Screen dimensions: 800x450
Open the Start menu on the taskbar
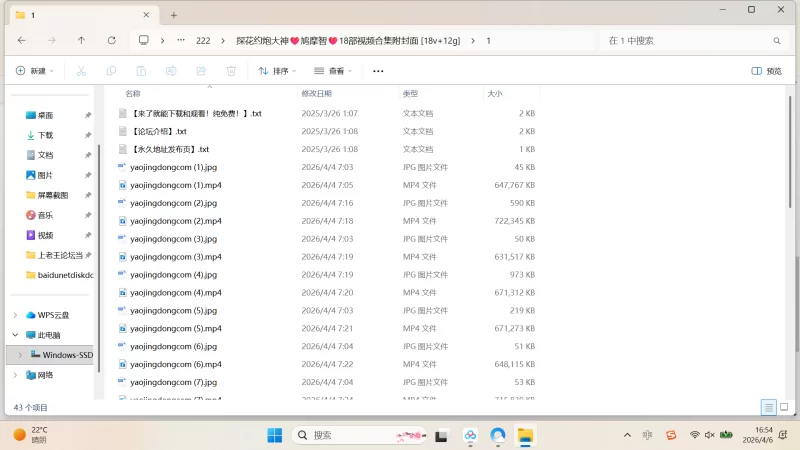pyautogui.click(x=274, y=435)
